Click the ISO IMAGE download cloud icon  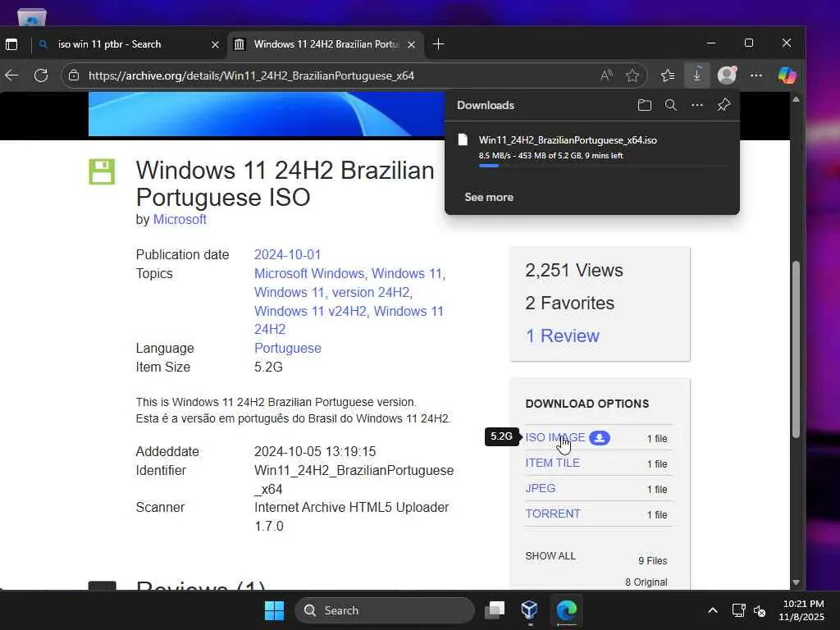click(x=600, y=438)
